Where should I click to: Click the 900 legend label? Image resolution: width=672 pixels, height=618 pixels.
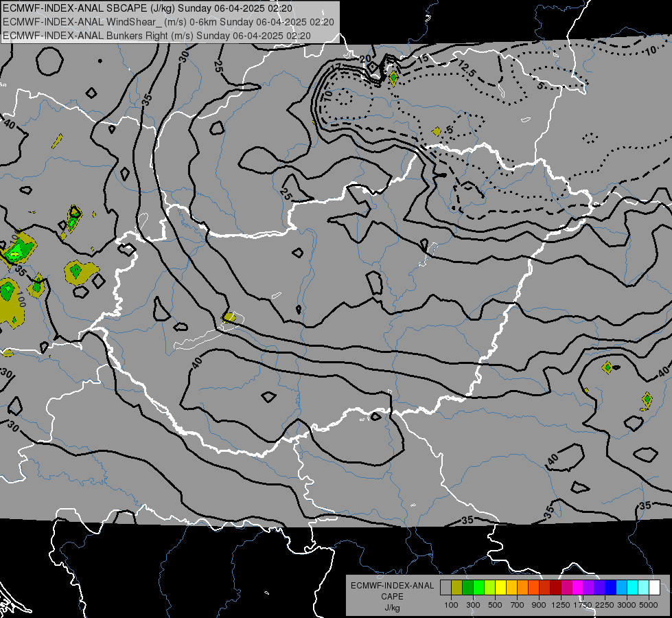(x=539, y=605)
